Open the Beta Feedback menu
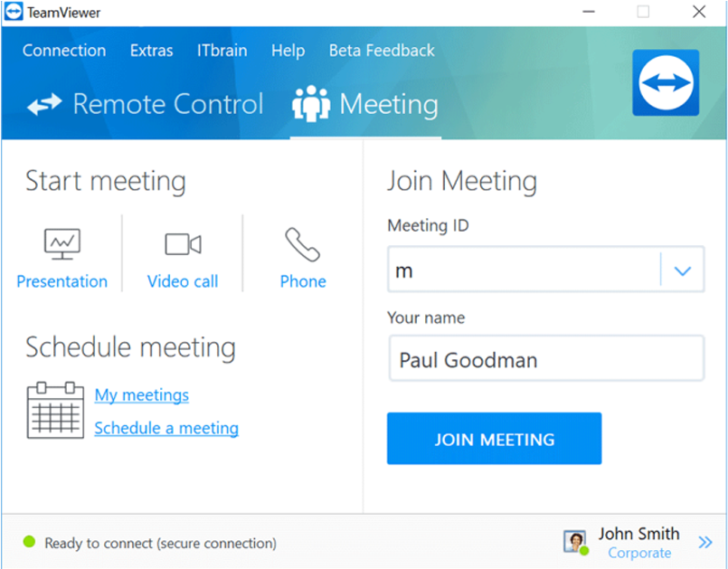This screenshot has width=728, height=569. tap(382, 51)
